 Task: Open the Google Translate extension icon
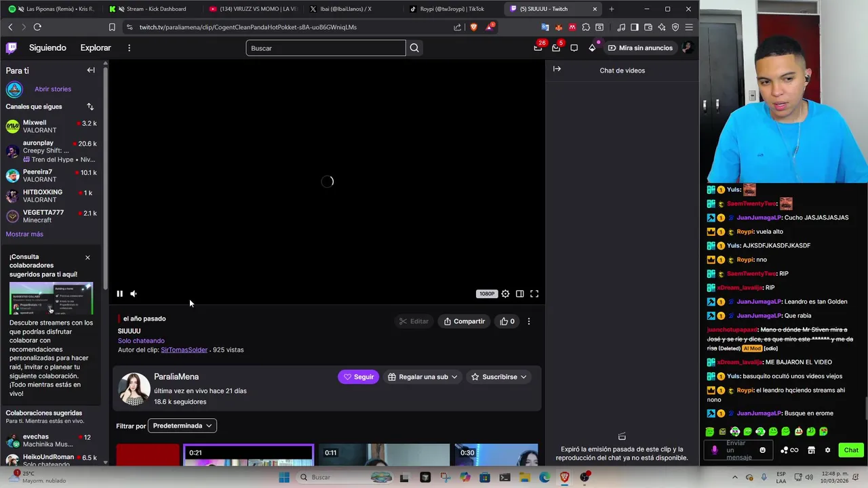545,27
